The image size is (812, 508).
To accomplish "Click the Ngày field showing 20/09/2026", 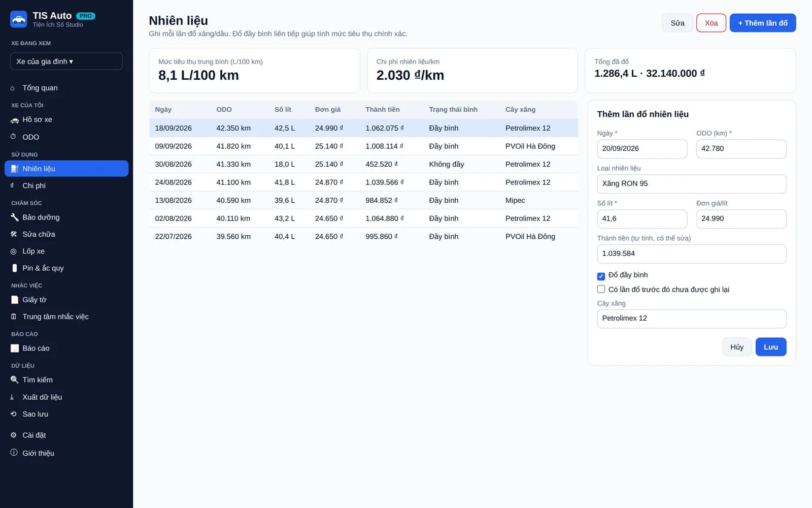I will (642, 149).
